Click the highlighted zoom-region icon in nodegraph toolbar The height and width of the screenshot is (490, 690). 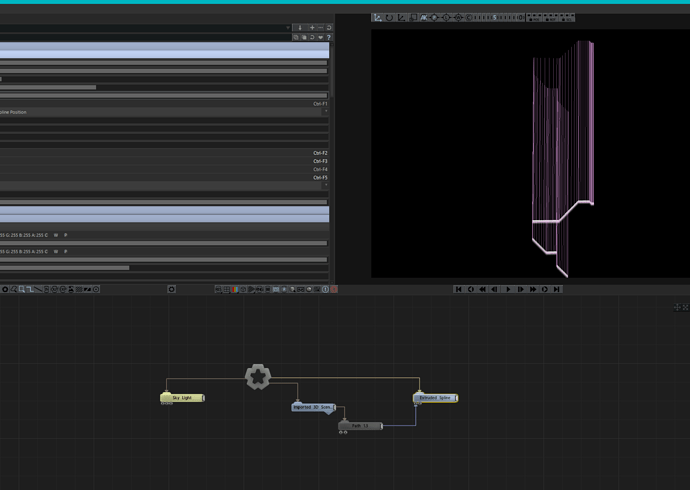point(22,289)
